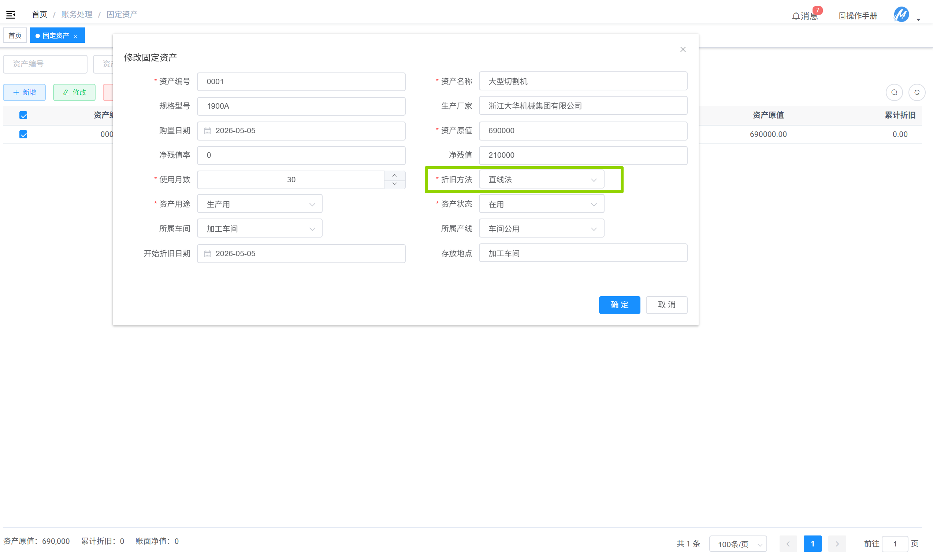Image resolution: width=933 pixels, height=560 pixels.
Task: Increase 使用月数 with up arrow
Action: [x=394, y=175]
